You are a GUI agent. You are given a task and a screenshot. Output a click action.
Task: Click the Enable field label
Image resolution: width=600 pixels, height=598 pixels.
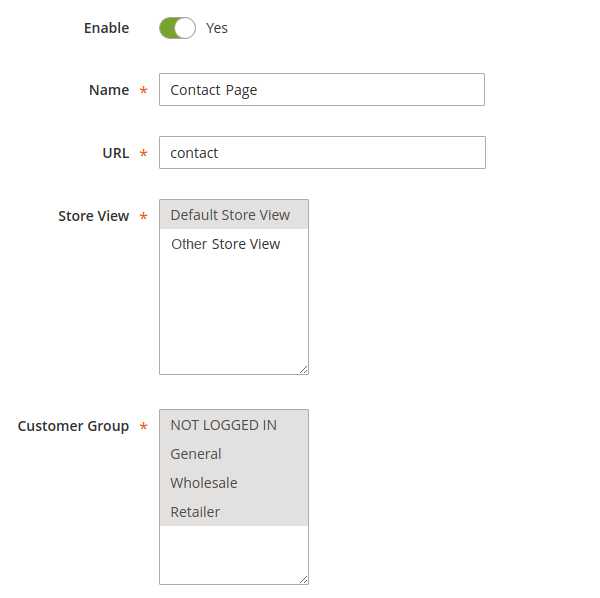click(106, 28)
